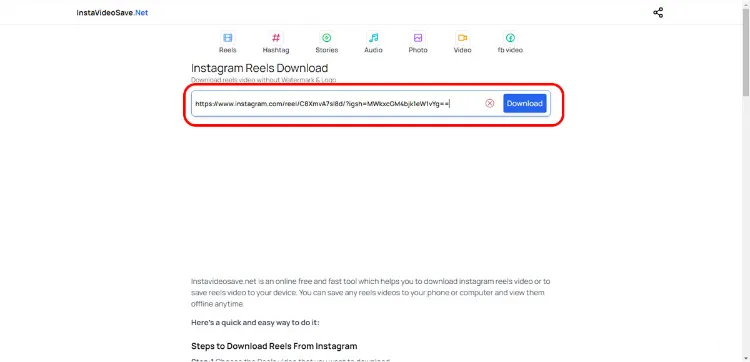The image size is (750, 362).
Task: Click "Here's a quick and easy way" text
Action: [255, 323]
